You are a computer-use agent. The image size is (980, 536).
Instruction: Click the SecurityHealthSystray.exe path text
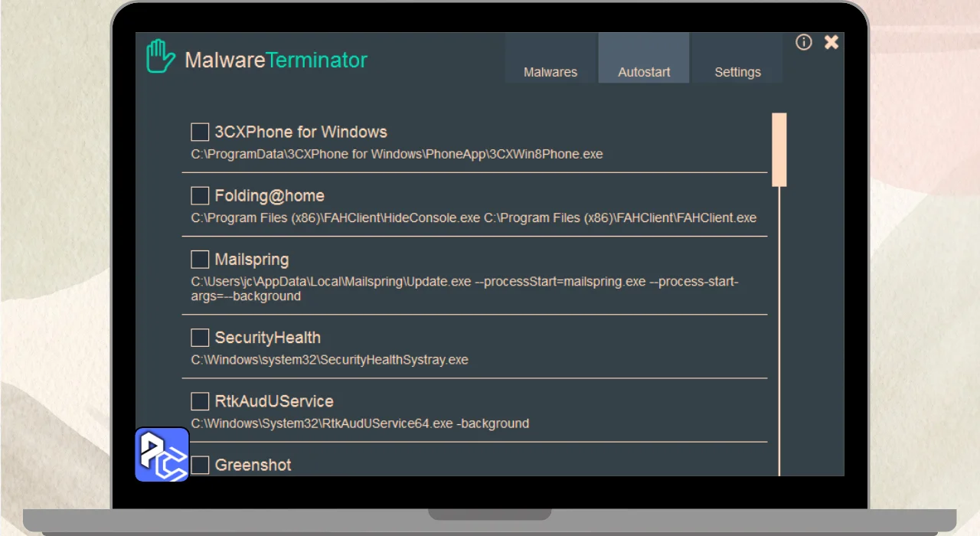coord(329,360)
